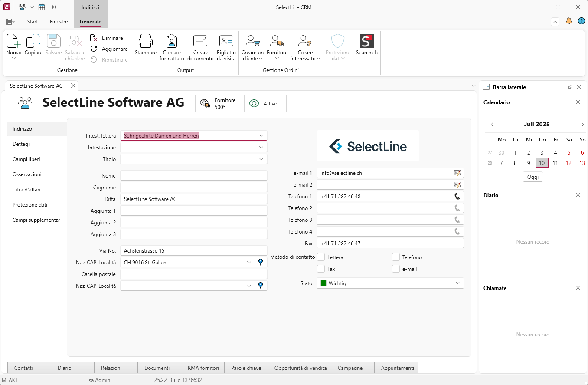Screen dimensions: 588x385
Task: Click the Fornitore truck icon
Action: click(277, 41)
